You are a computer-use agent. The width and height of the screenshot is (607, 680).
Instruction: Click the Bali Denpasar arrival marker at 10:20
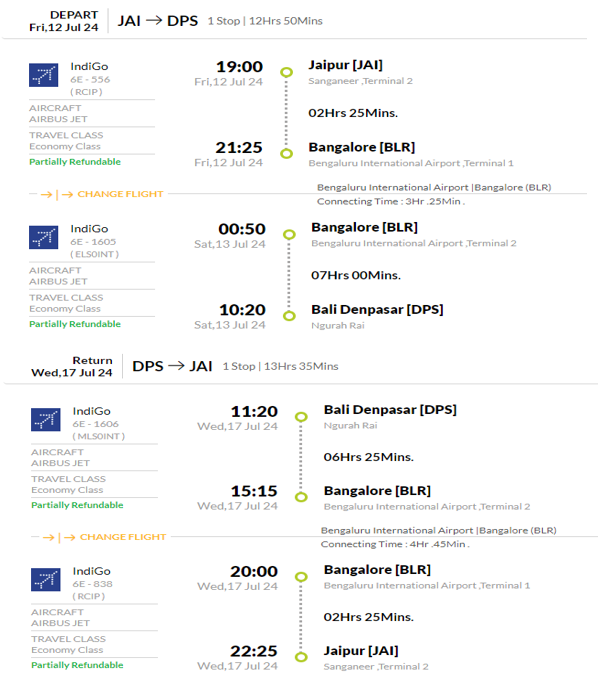pyautogui.click(x=289, y=316)
